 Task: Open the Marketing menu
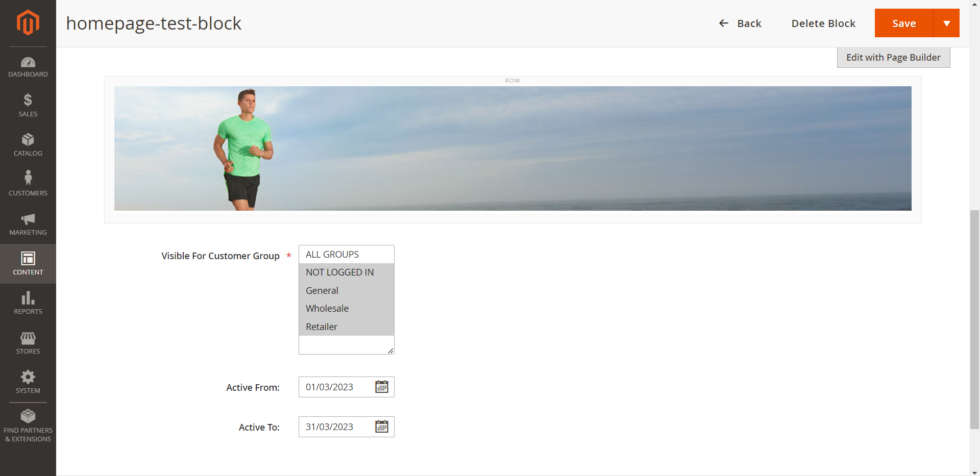coord(28,224)
